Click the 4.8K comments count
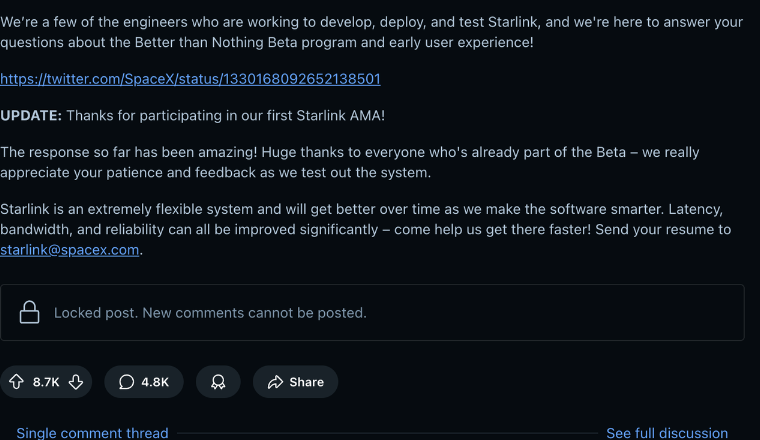This screenshot has height=440, width=760. point(155,382)
